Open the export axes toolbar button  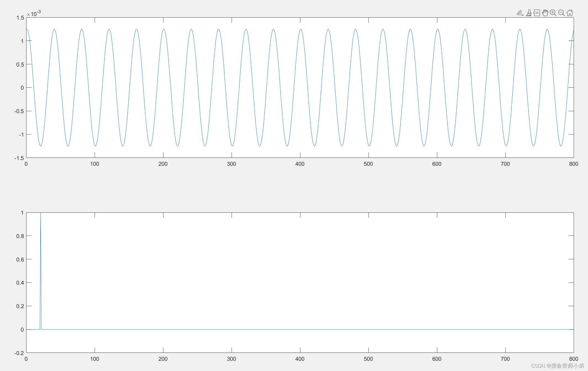tap(520, 13)
